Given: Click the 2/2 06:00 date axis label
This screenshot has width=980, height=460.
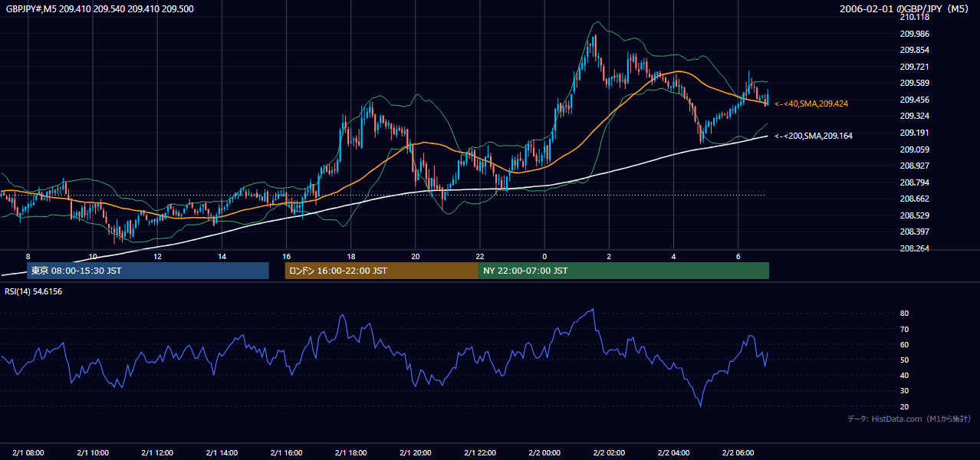Looking at the screenshot, I should tap(738, 452).
